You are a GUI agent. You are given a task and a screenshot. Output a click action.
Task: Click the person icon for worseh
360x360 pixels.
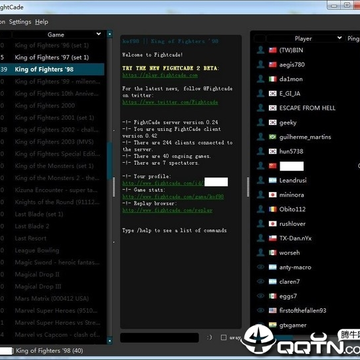click(x=261, y=253)
